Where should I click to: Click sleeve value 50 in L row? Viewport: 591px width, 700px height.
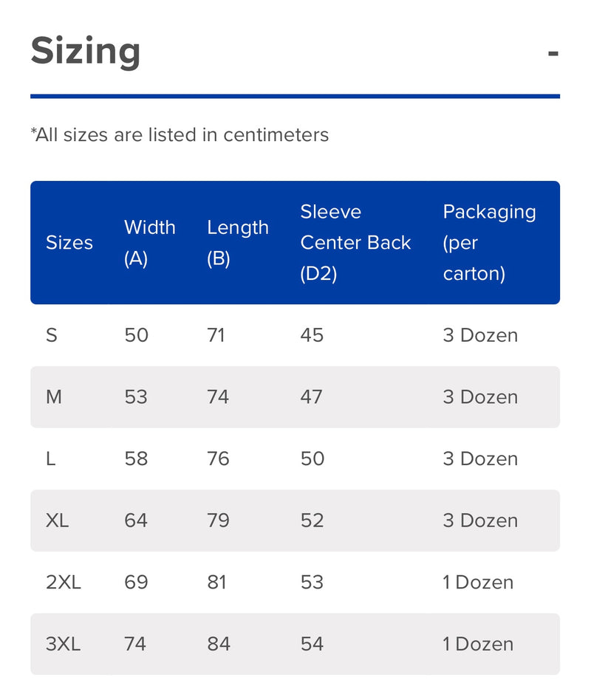click(x=312, y=459)
